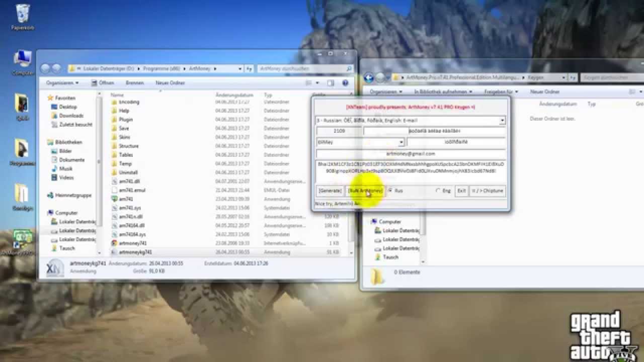
Task: Select the am741.dll file
Action: coord(129,182)
